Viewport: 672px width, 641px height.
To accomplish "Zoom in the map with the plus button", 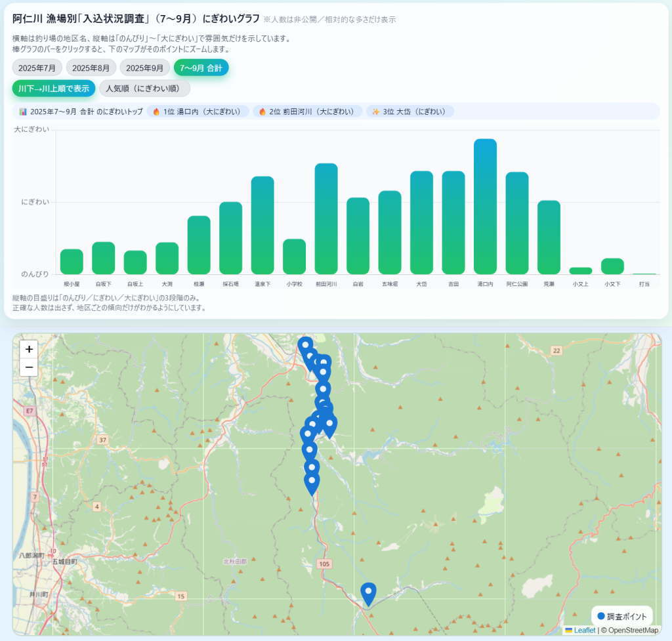I will point(29,350).
